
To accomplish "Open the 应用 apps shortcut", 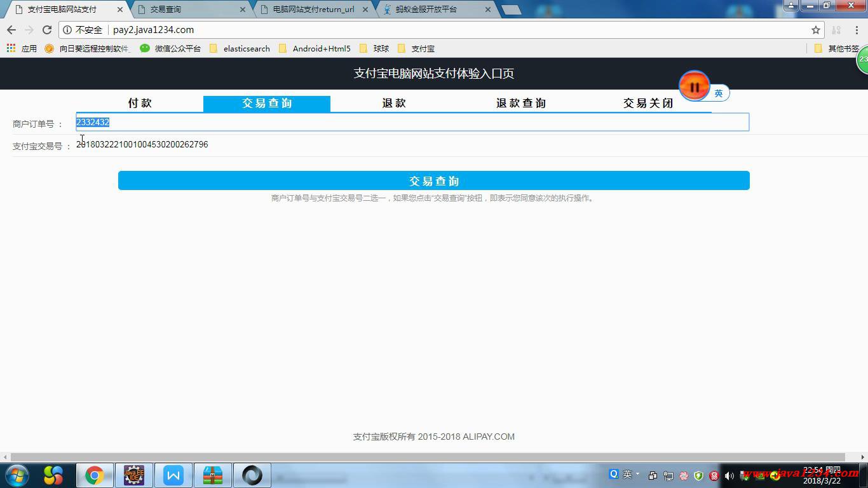I will click(x=22, y=48).
